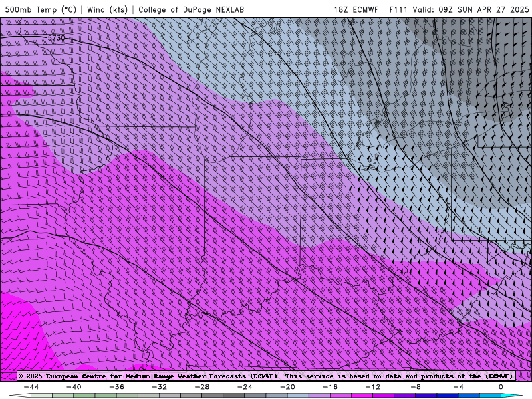The image size is (532, 399).
Task: Click the '-24' colorbar label
Action: point(245,387)
